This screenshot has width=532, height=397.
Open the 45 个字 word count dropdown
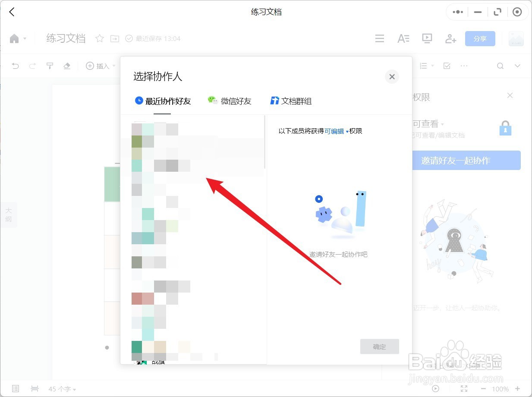point(62,389)
